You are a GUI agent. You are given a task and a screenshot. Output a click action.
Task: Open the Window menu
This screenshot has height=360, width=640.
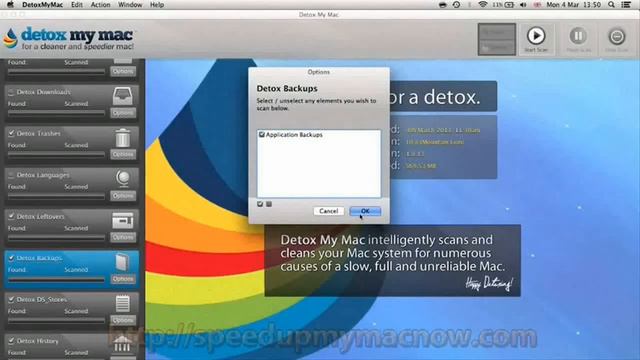pos(130,5)
